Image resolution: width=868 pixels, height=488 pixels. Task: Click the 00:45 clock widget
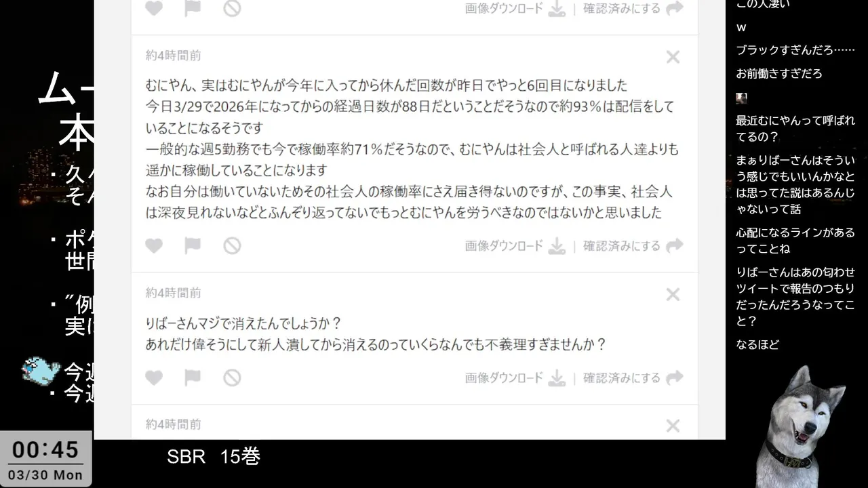tap(45, 459)
